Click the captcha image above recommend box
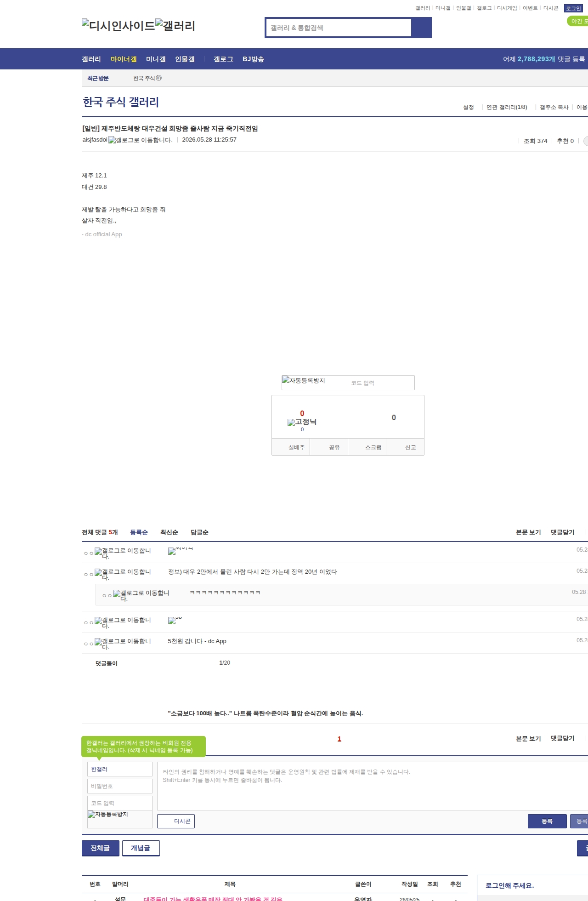588x901 pixels. click(303, 380)
